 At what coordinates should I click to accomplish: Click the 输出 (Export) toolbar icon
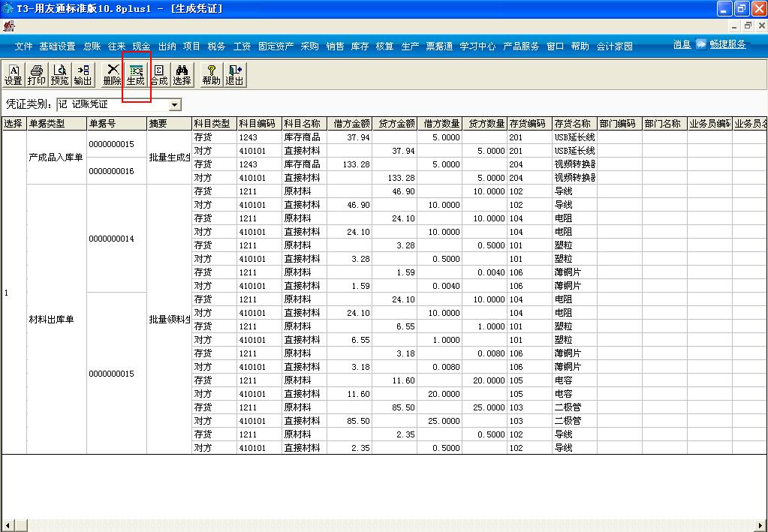point(83,74)
